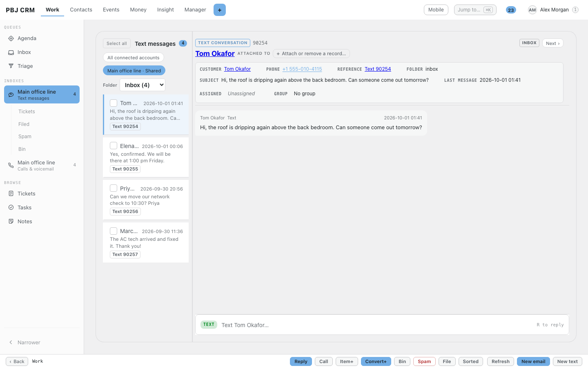Open the Filed subfolder
Screen dimensions: 588x368
coord(24,124)
